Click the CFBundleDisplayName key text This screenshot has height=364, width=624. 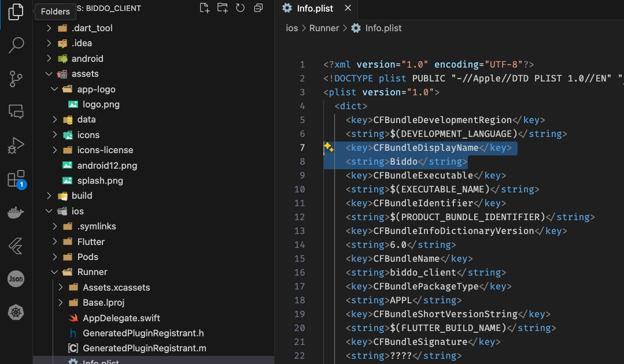pyautogui.click(x=426, y=147)
